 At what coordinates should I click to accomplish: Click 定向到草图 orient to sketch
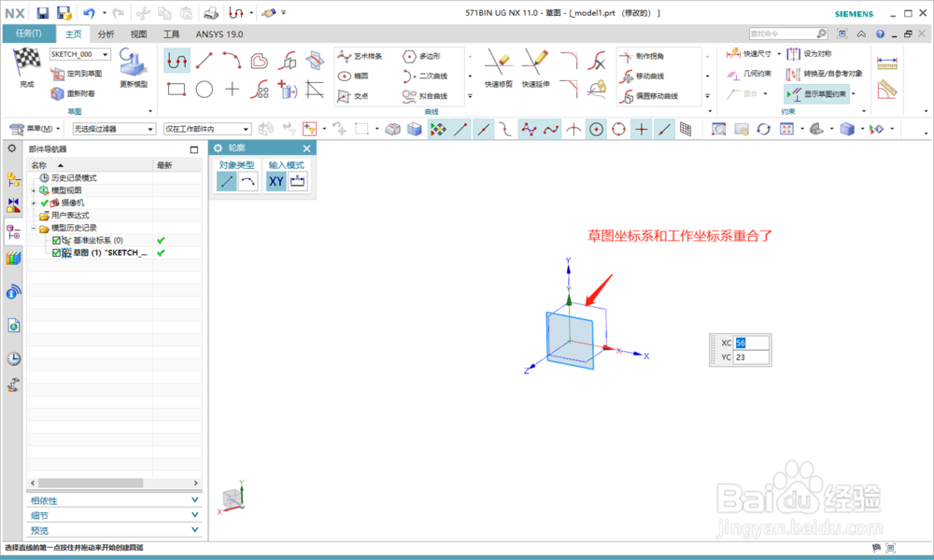tap(77, 73)
